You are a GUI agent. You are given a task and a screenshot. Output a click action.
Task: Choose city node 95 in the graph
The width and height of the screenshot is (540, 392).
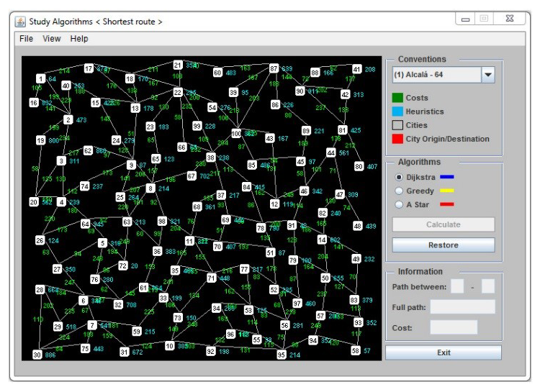pyautogui.click(x=282, y=355)
